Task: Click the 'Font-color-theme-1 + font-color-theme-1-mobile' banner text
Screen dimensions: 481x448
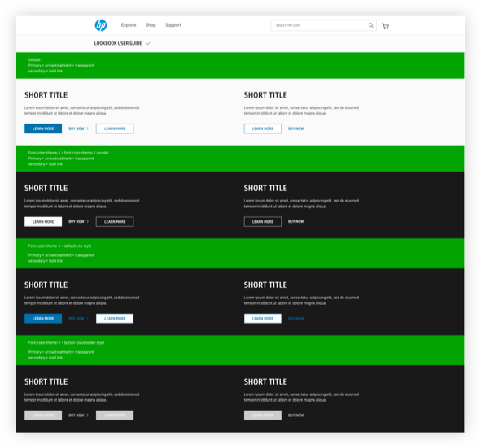Action: click(68, 153)
